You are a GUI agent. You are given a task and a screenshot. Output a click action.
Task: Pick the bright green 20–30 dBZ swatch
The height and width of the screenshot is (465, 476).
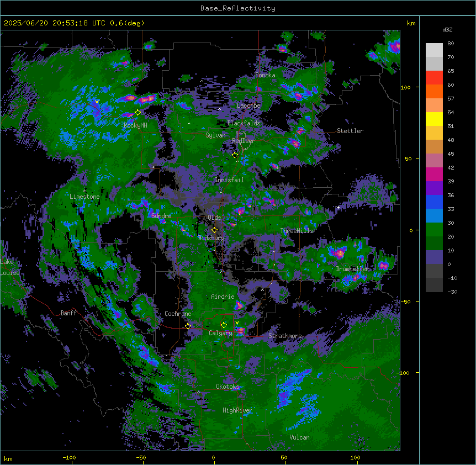pos(434,230)
